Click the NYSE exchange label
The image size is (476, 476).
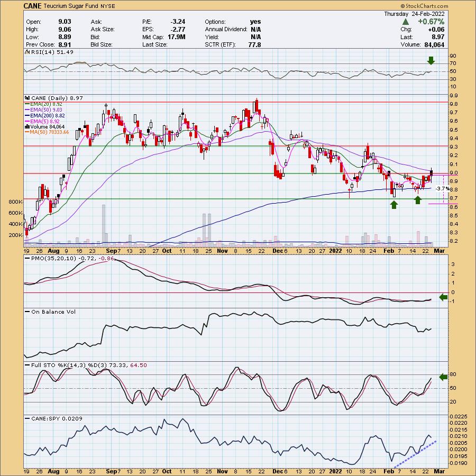(108, 6)
